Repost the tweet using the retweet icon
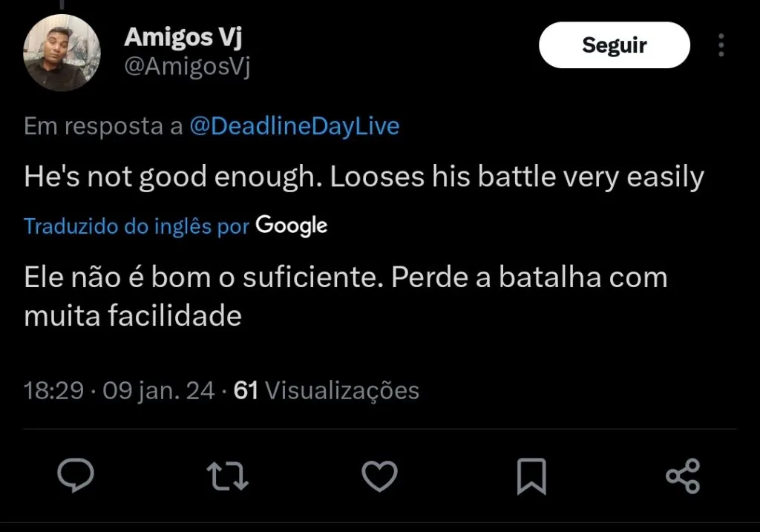760x532 pixels. pyautogui.click(x=227, y=476)
